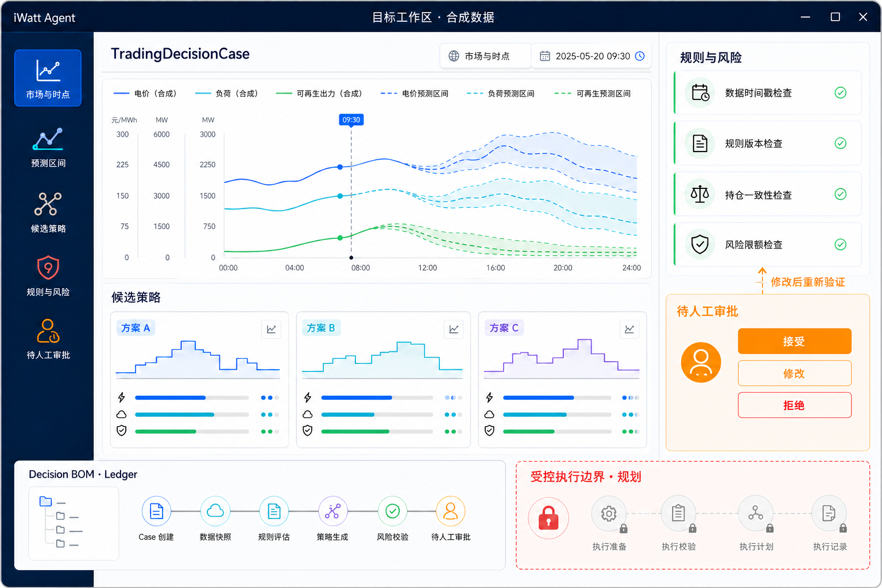
Task: Toggle 可再生预测区间 legend entry
Action: tap(593, 94)
